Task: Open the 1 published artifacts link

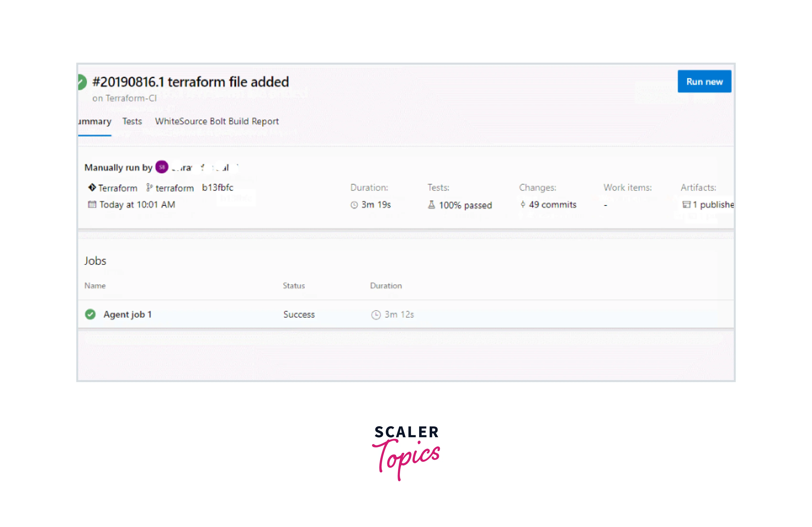Action: (x=713, y=205)
